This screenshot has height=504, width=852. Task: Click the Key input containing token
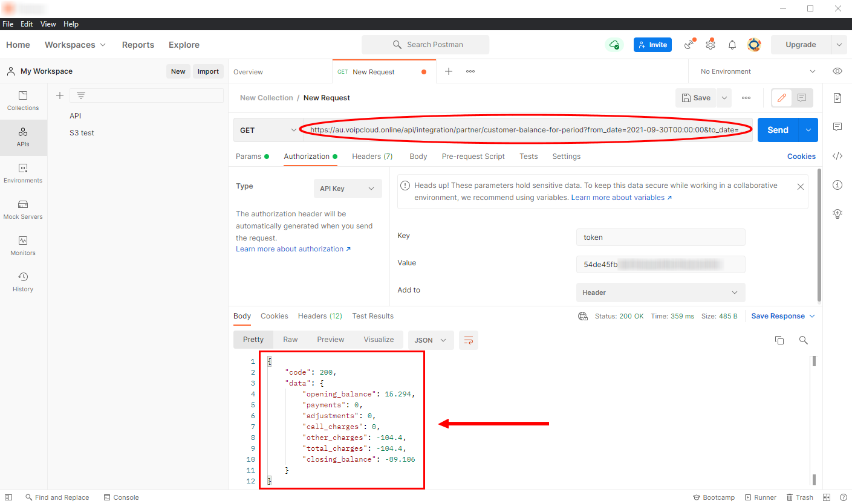click(661, 237)
